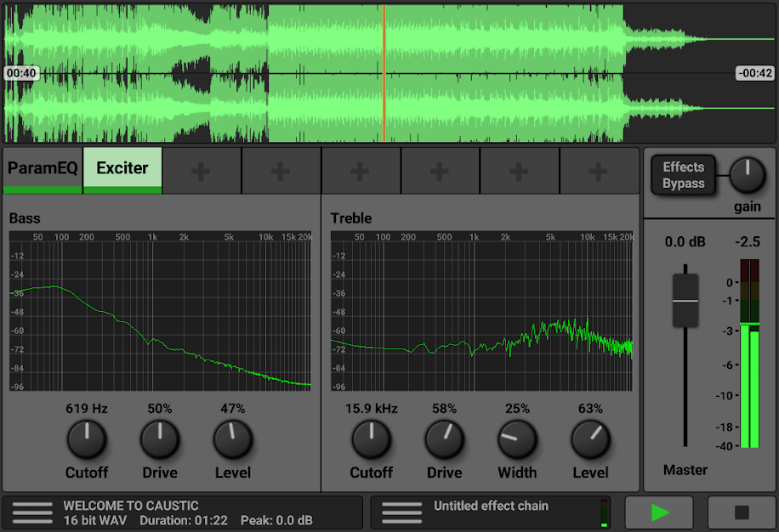Open effect picker in last empty slot
Image resolution: width=779 pixels, height=532 pixels.
click(597, 170)
